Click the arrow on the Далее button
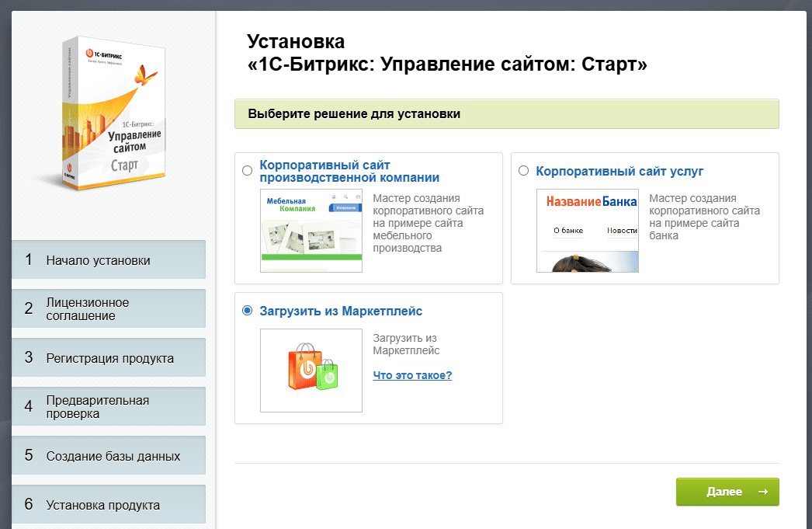This screenshot has height=529, width=812. click(x=762, y=492)
